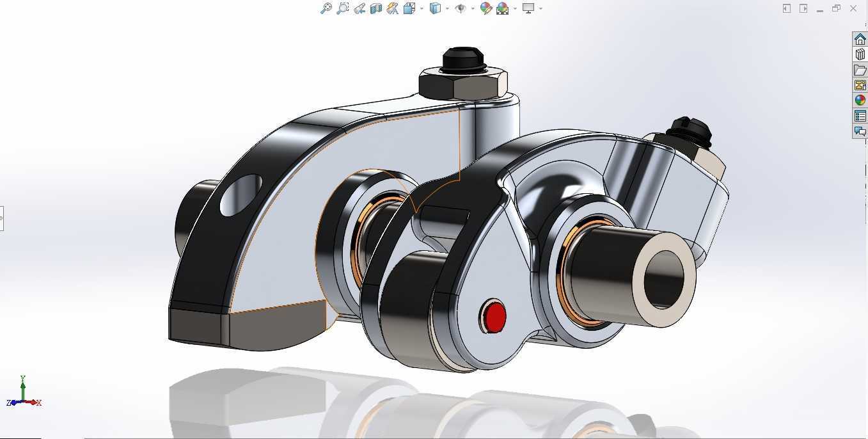This screenshot has width=868, height=439.
Task: Expand the Apply Scene dropdown arrow
Action: [x=515, y=8]
